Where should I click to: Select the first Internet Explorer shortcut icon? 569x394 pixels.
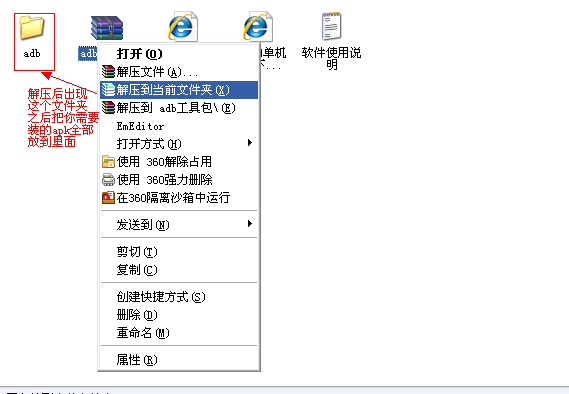click(183, 26)
